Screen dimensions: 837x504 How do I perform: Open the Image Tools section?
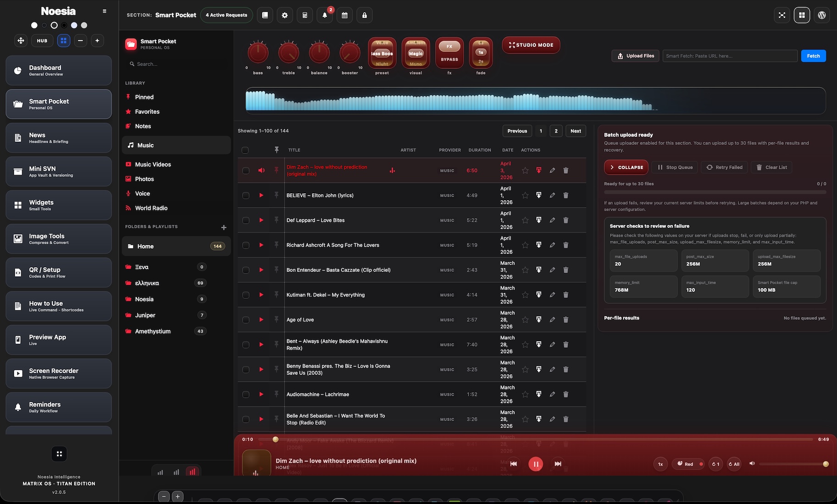(x=59, y=239)
